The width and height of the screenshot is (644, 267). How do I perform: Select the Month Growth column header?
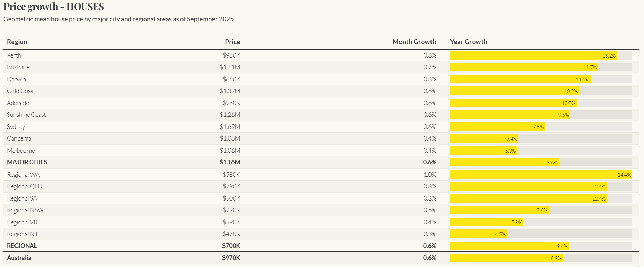point(414,42)
